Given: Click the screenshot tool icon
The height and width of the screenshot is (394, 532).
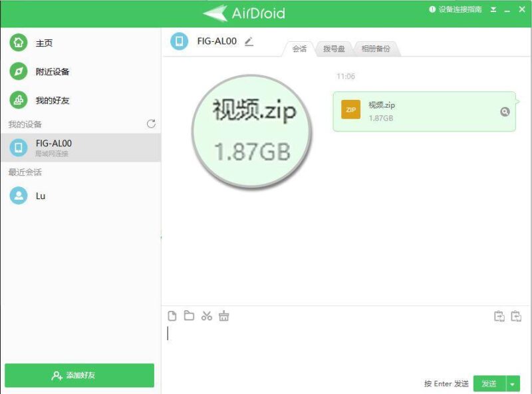Looking at the screenshot, I should pyautogui.click(x=225, y=316).
